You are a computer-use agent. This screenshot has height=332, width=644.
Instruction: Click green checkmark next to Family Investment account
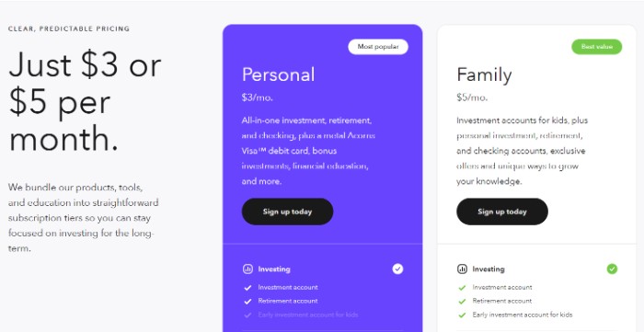coord(462,288)
